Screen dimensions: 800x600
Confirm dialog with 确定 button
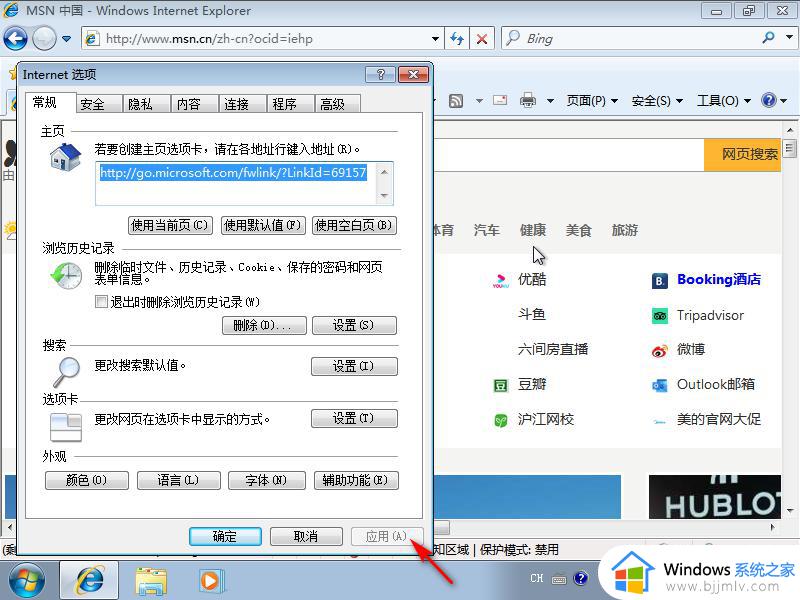point(225,536)
